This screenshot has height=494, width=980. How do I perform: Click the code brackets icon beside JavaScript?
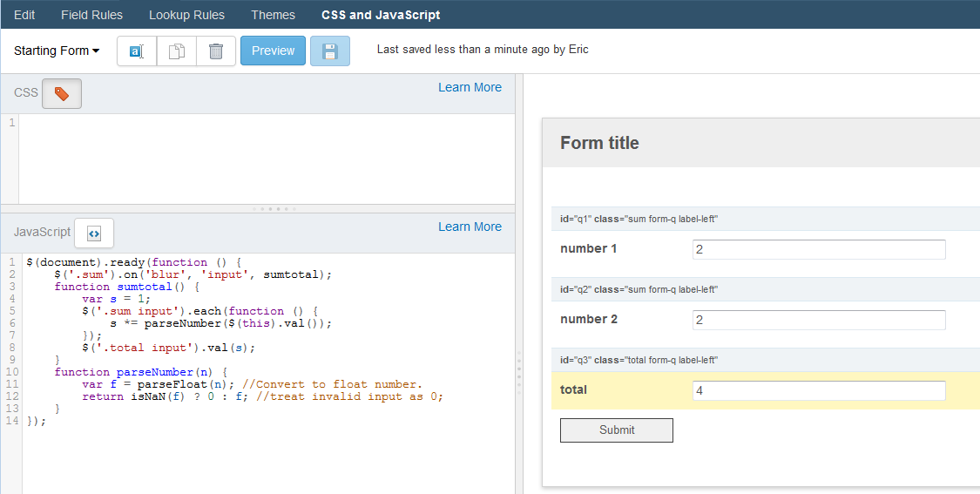coord(94,233)
